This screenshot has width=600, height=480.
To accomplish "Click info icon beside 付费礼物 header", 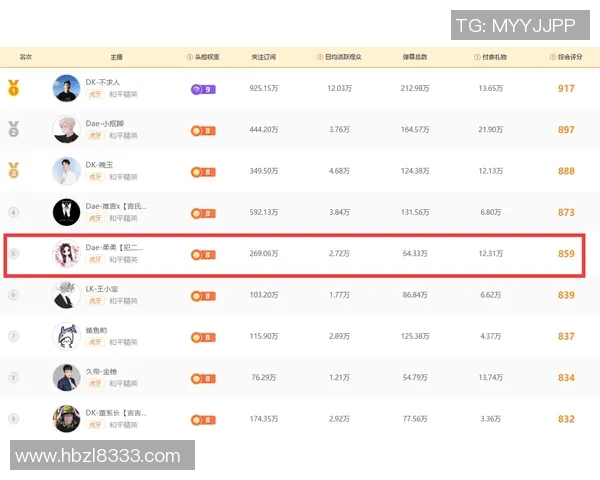I will point(472,57).
